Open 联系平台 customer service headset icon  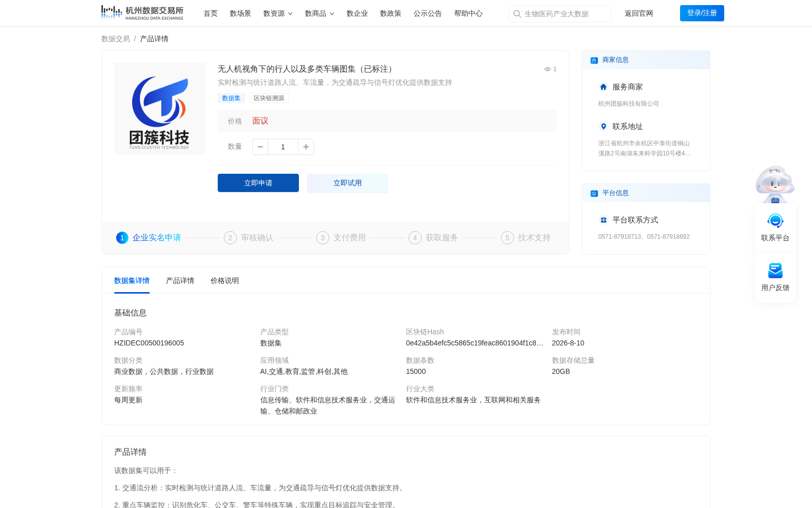(775, 221)
